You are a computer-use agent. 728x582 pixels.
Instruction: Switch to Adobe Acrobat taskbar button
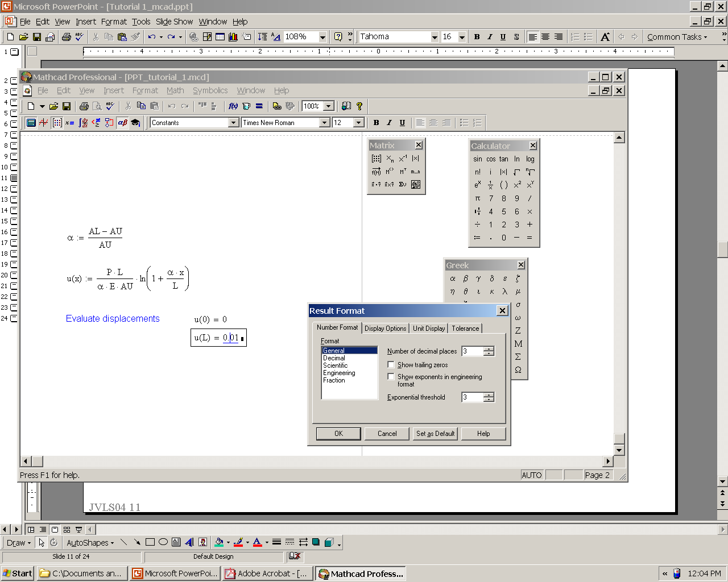click(267, 573)
